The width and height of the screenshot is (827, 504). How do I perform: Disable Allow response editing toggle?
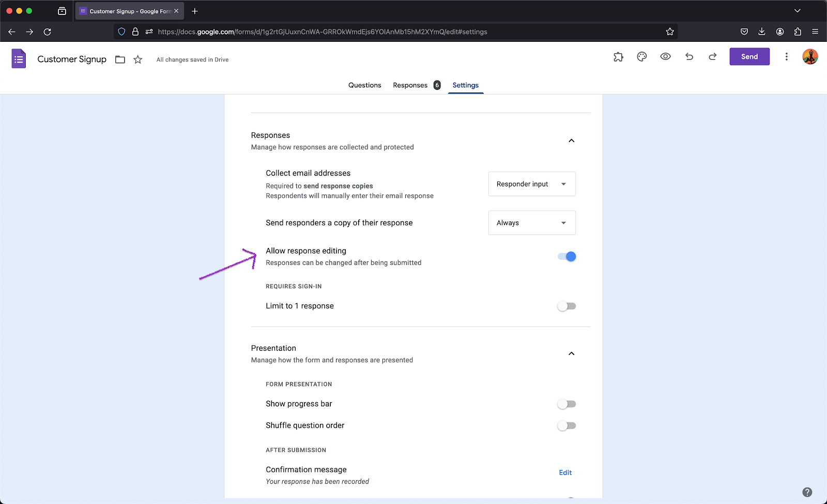[x=567, y=257]
